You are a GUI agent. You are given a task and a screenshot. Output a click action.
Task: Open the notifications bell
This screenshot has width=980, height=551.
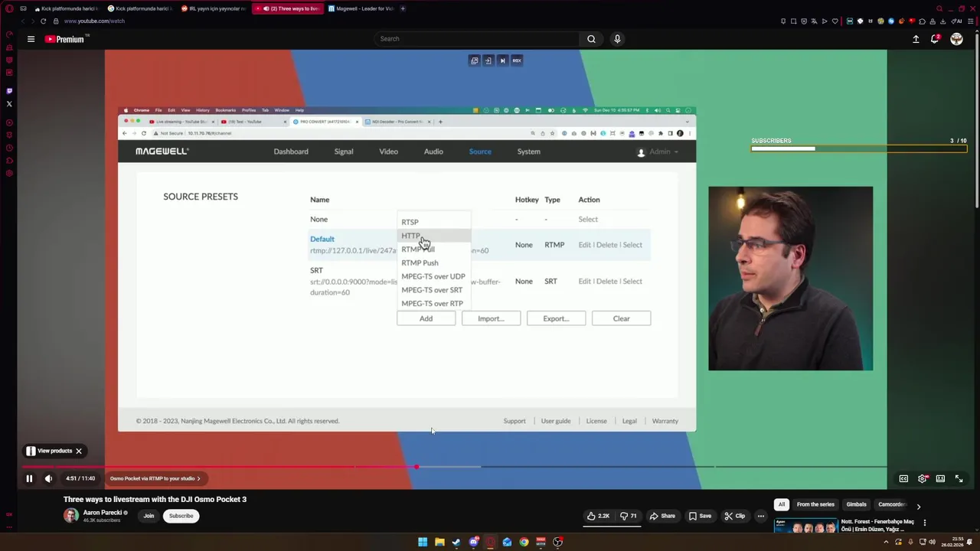(935, 39)
